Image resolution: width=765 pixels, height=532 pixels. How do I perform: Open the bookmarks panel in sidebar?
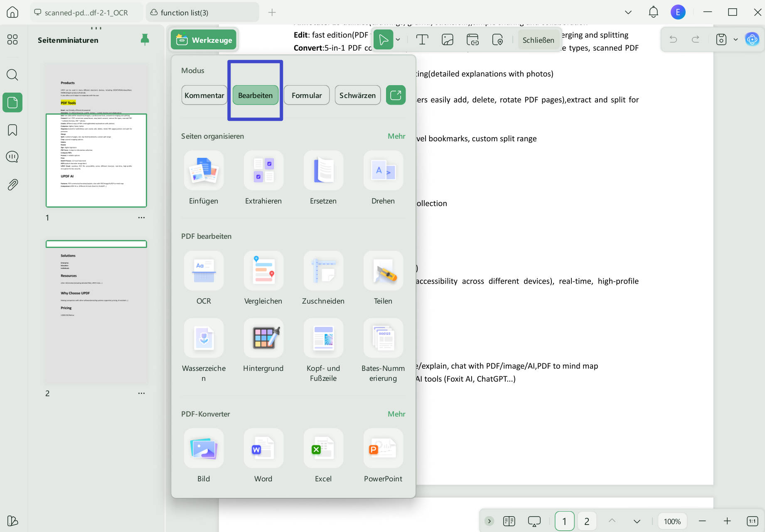12,130
